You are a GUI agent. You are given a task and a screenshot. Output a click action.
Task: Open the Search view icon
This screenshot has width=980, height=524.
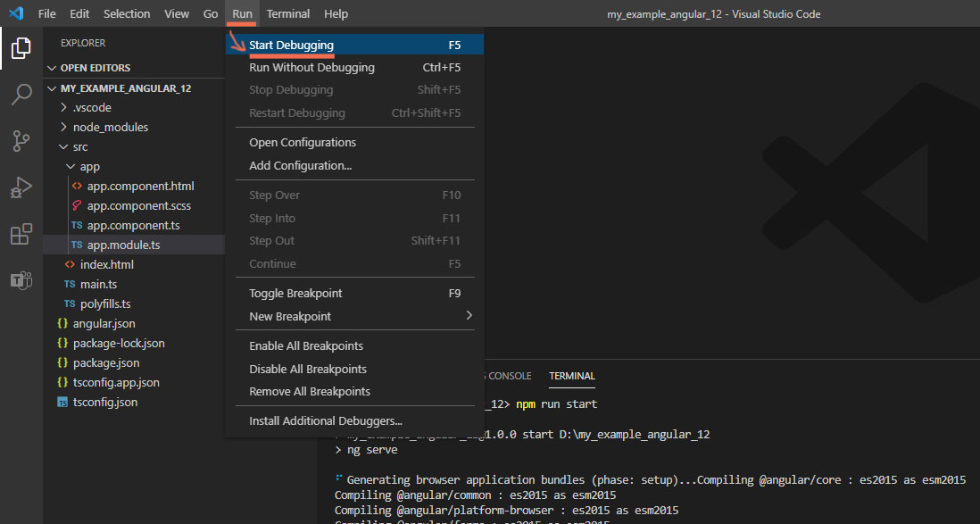[21, 95]
